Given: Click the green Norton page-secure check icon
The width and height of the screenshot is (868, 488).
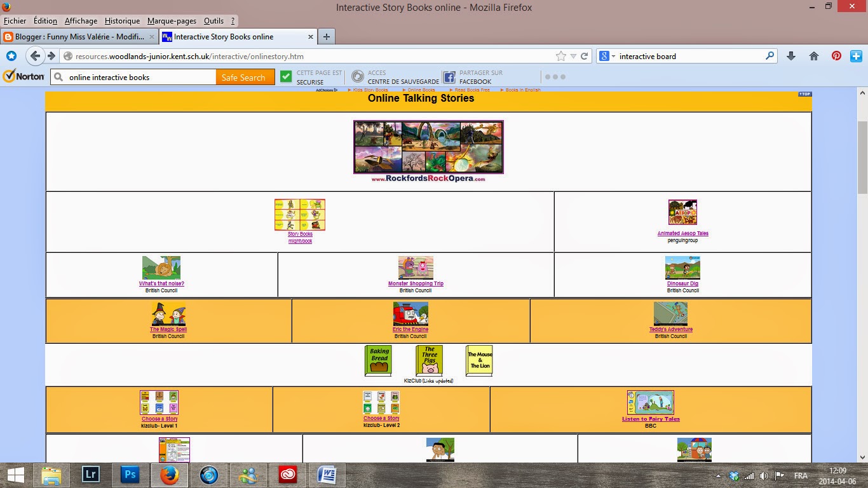Looking at the screenshot, I should tap(286, 77).
